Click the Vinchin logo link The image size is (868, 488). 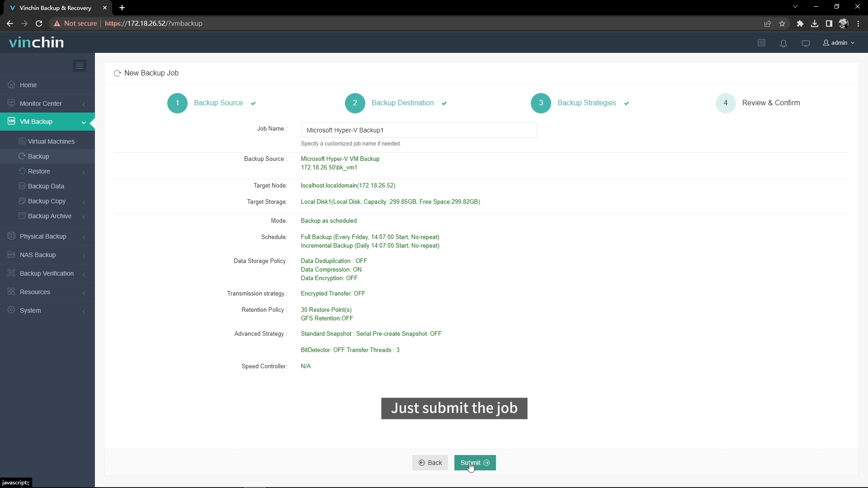pyautogui.click(x=36, y=42)
